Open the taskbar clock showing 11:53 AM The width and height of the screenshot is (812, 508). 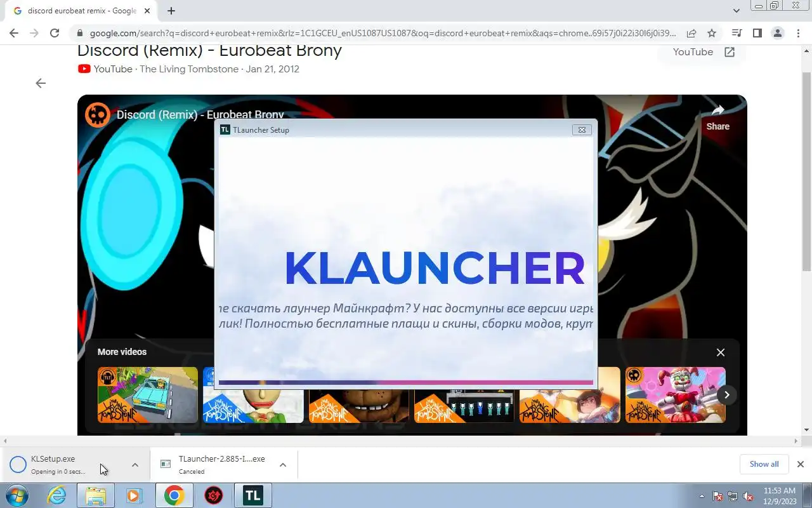tap(779, 495)
